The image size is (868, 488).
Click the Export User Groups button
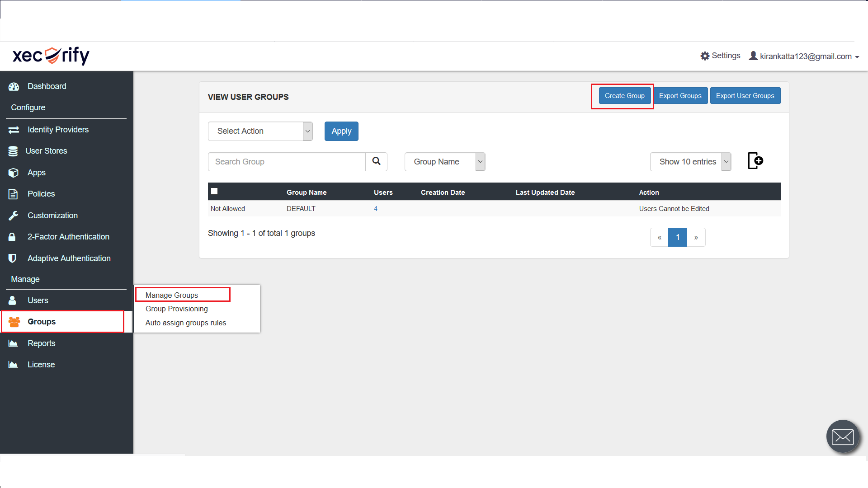(745, 96)
